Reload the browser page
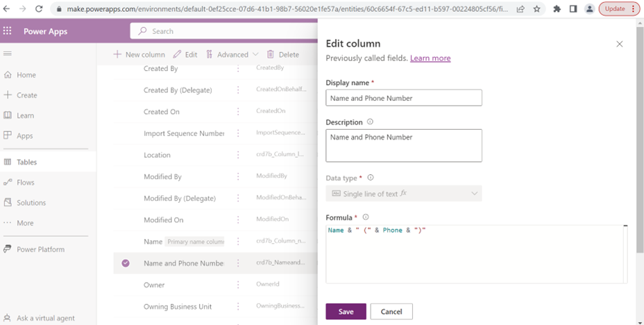 point(39,8)
